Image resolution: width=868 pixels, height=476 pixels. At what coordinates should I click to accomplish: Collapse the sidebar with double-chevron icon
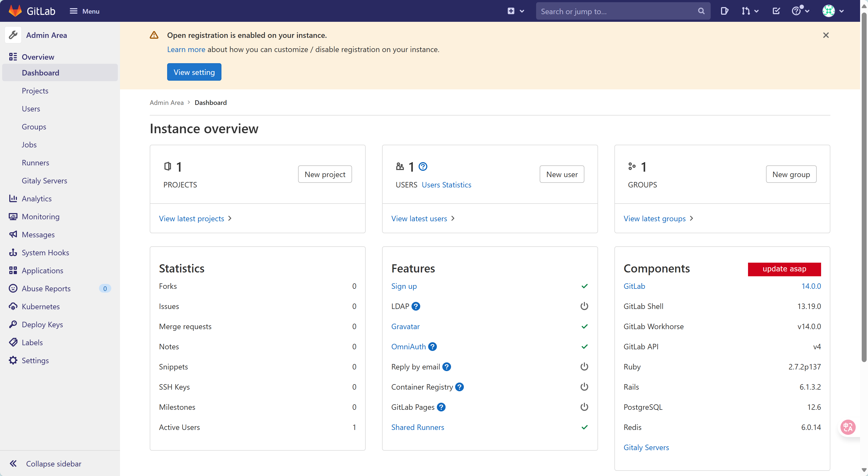click(x=13, y=464)
